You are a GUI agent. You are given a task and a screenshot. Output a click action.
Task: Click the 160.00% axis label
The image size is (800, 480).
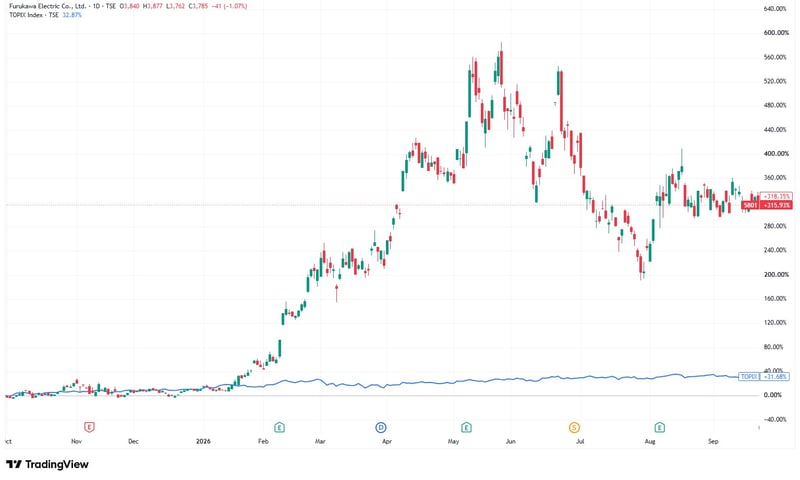click(x=775, y=298)
